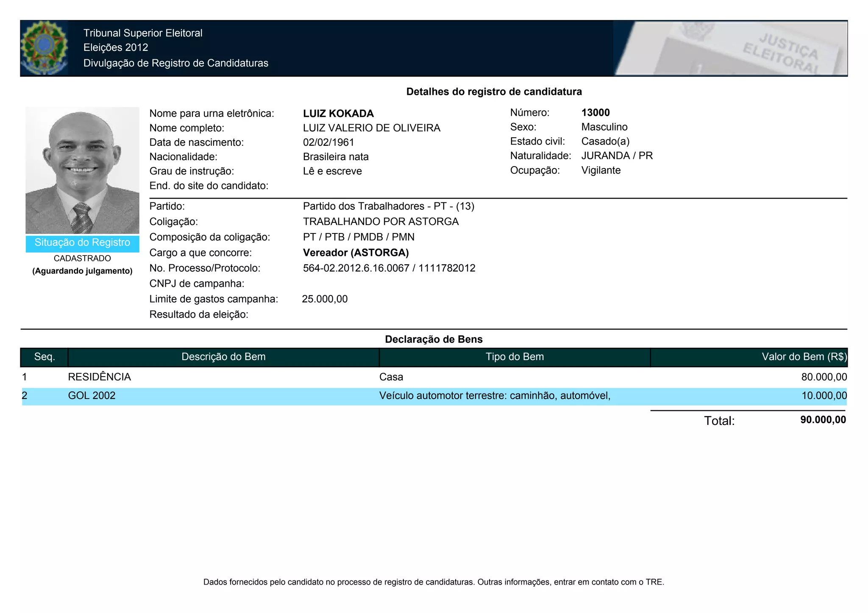The image size is (868, 613).
Task: Click the total value 90.000,00
Action: click(x=823, y=420)
